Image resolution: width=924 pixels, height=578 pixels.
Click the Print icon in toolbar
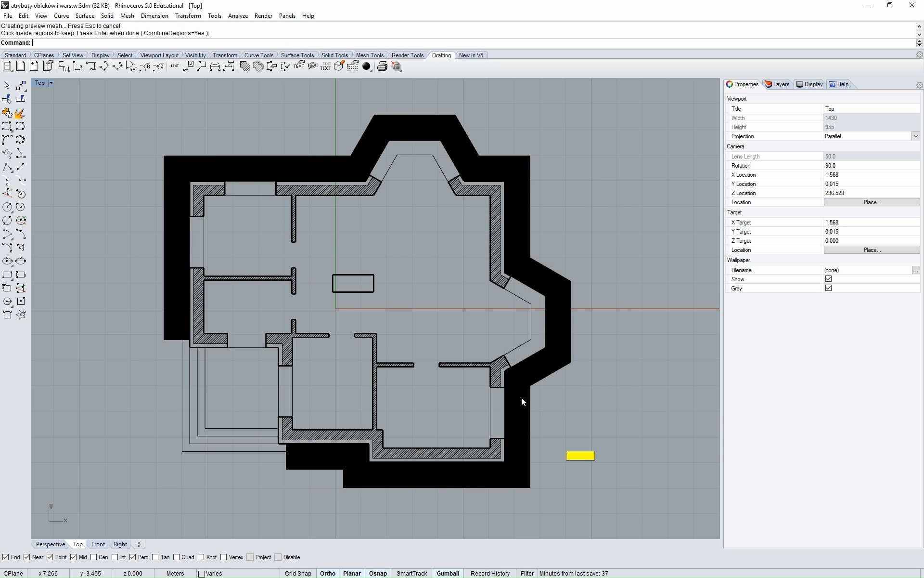(382, 66)
